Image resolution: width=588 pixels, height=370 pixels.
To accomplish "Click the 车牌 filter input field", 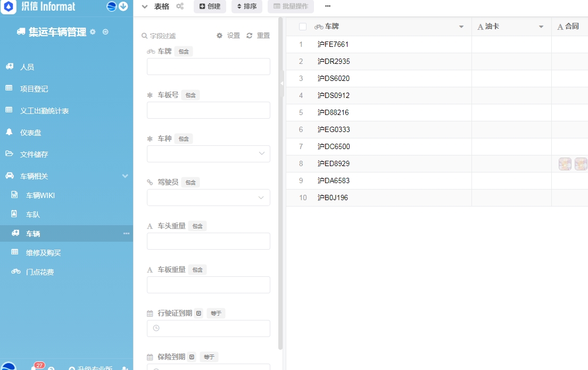I will [209, 67].
